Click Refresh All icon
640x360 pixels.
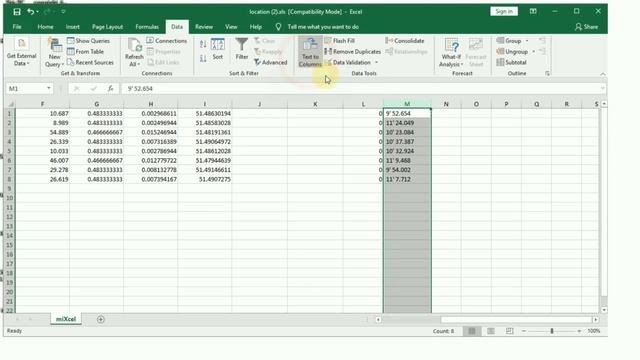(x=134, y=52)
